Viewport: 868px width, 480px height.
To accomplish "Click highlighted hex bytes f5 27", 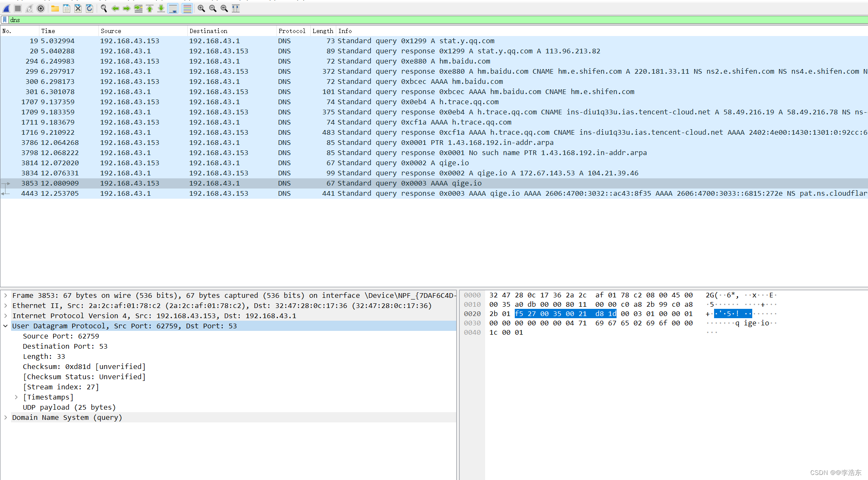I will [x=525, y=314].
